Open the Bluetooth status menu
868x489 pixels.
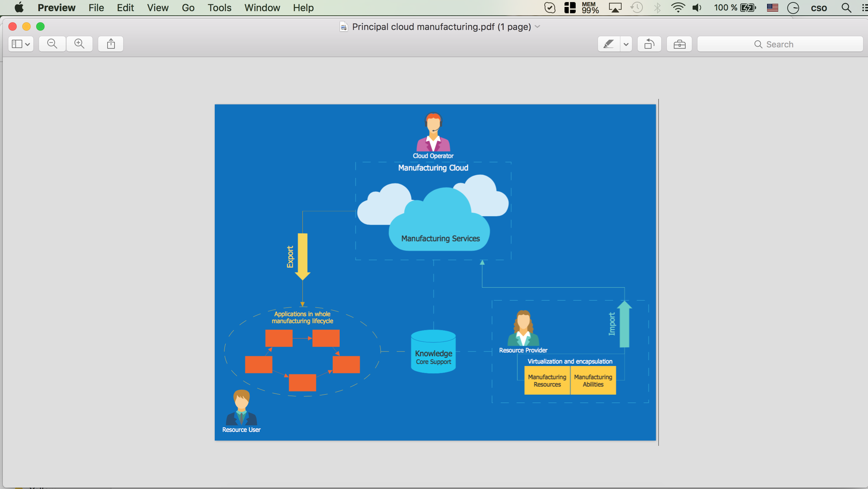coord(657,8)
